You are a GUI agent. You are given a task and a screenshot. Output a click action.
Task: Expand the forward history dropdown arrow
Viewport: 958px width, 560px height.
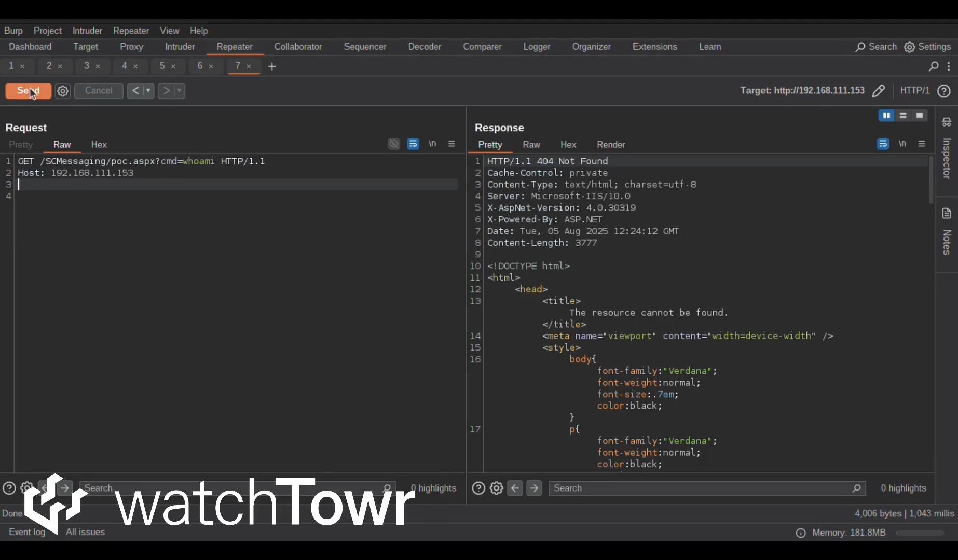click(x=179, y=91)
